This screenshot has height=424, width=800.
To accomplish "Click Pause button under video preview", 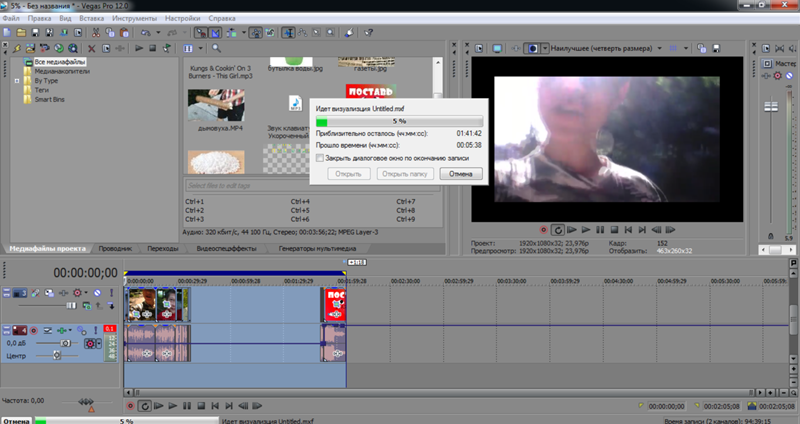I will [x=600, y=230].
